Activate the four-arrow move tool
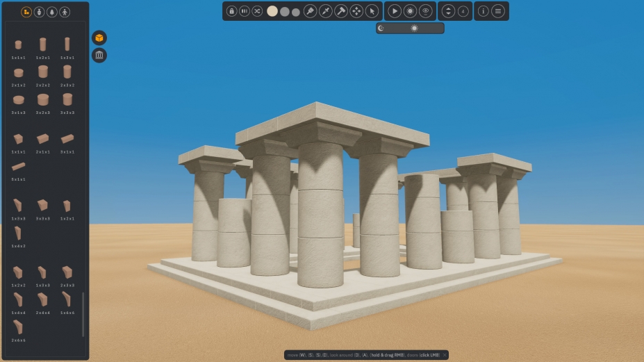This screenshot has width=644, height=362. pos(356,11)
